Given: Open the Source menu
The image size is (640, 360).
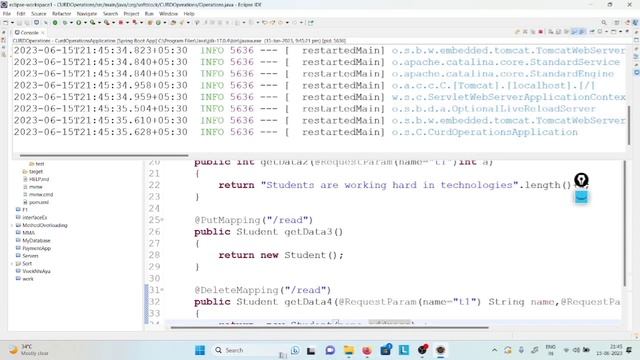Looking at the screenshot, I should click(38, 13).
